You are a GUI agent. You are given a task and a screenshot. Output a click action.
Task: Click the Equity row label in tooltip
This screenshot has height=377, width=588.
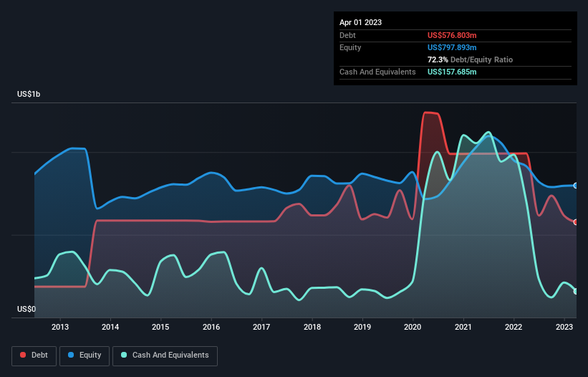[350, 47]
